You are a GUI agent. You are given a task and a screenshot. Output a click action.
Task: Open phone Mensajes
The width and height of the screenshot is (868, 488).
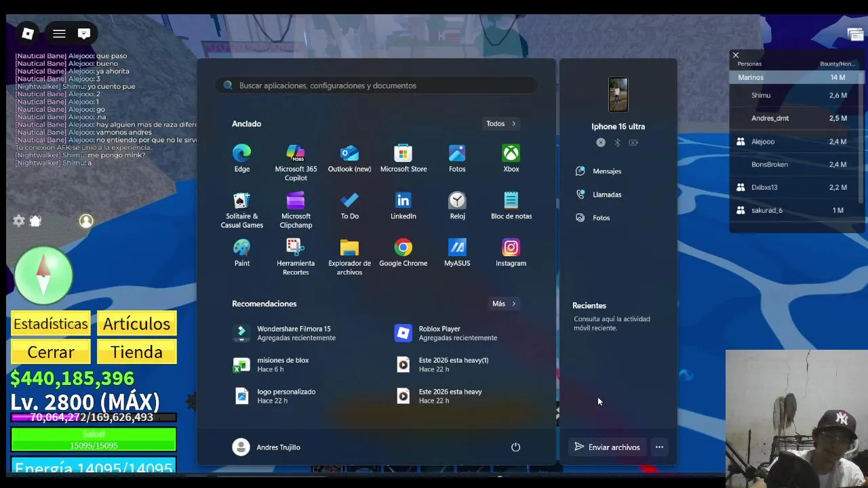598,171
